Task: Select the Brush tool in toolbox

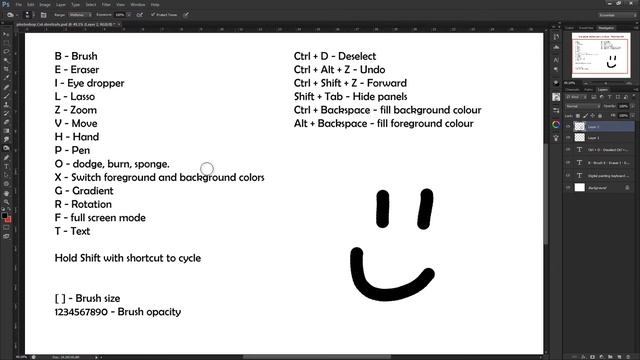Action: point(6,96)
